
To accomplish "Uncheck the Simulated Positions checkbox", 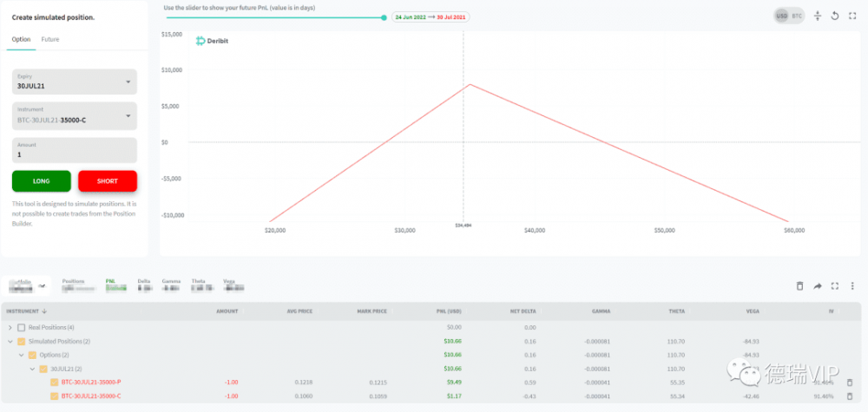I will click(x=22, y=341).
